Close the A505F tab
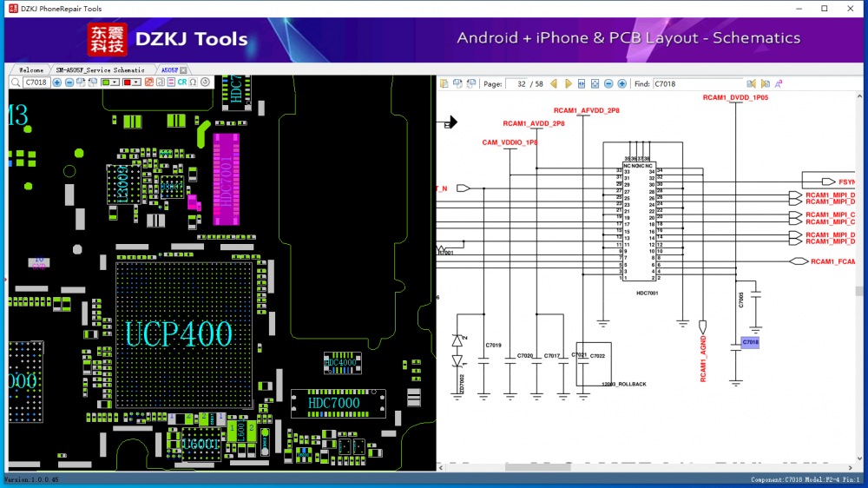 [x=184, y=69]
